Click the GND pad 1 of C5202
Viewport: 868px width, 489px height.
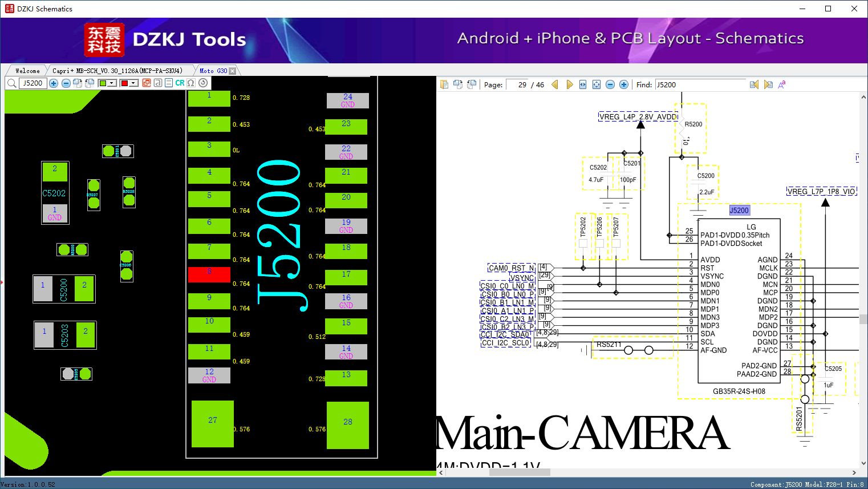coord(55,213)
